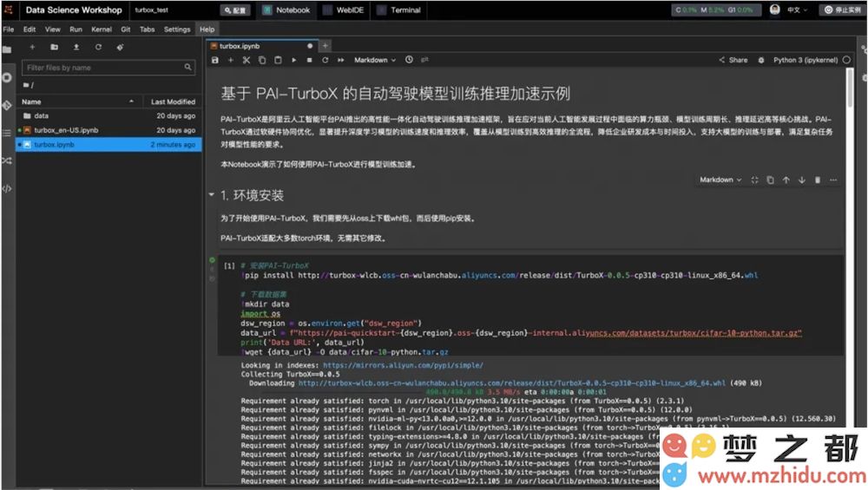The height and width of the screenshot is (490, 868).
Task: Click the clock icon in notebook toolbar
Action: [409, 60]
